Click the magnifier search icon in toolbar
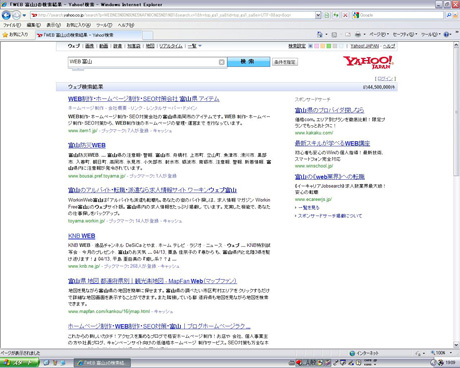460x368 pixels. click(448, 15)
